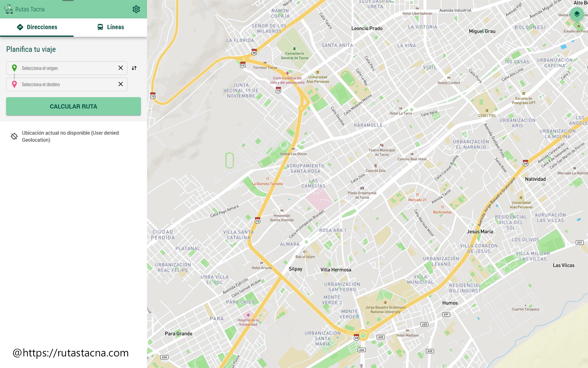
Task: Switch to the Líneas tab
Action: coord(110,27)
